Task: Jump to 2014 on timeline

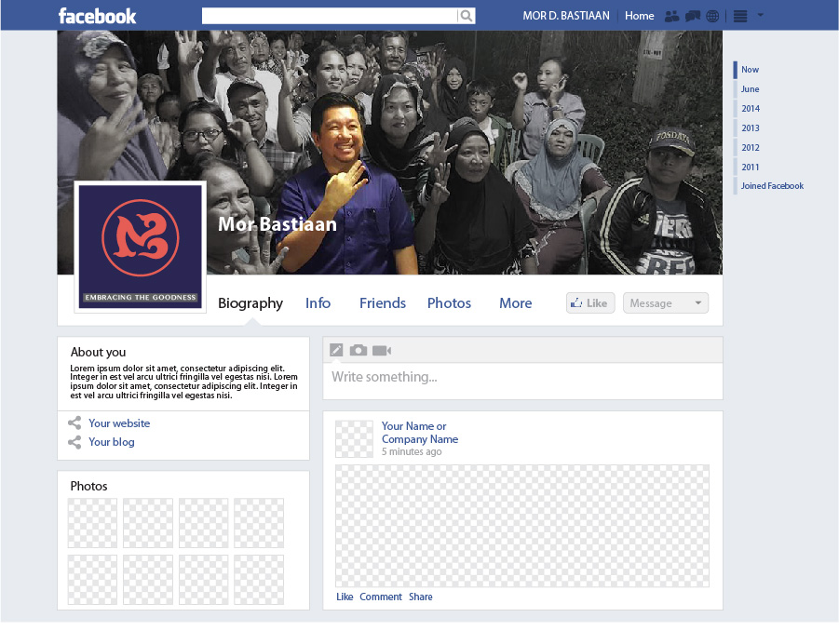Action: tap(751, 109)
